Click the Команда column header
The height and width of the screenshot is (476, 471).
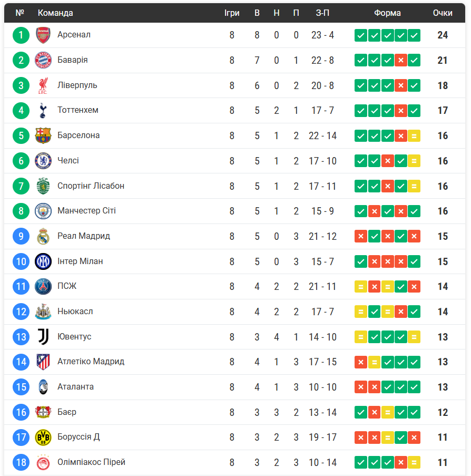point(55,13)
